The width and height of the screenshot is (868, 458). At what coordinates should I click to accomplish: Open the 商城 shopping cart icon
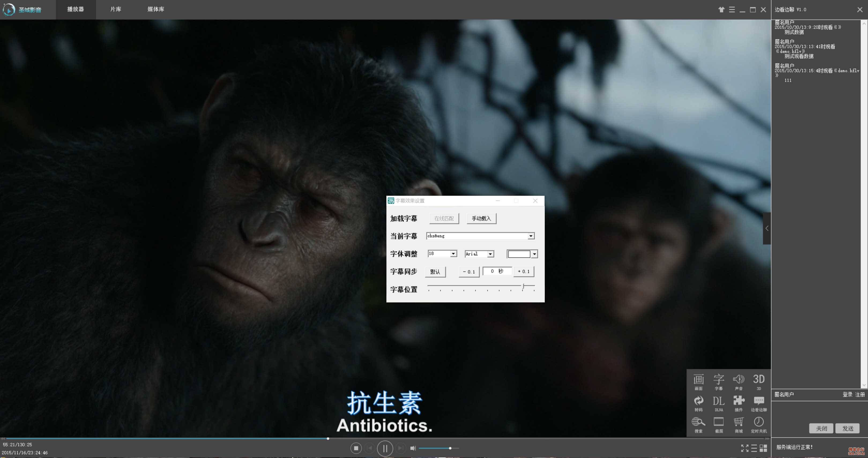pos(739,425)
